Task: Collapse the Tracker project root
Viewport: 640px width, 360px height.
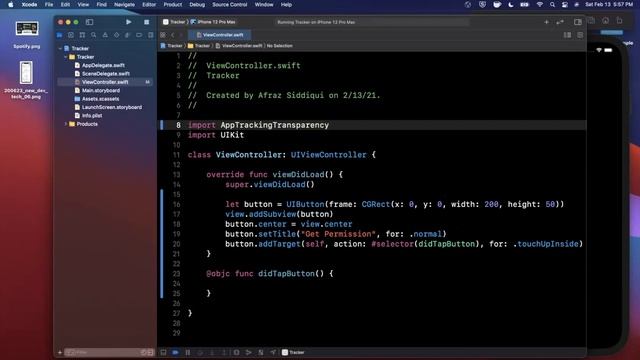Action: [x=60, y=48]
